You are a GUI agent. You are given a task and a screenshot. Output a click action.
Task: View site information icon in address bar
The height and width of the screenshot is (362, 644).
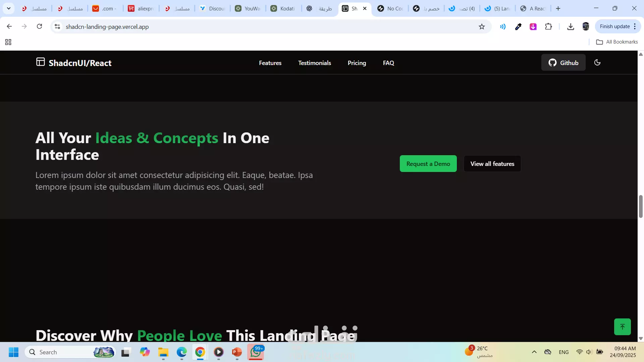pos(57,26)
